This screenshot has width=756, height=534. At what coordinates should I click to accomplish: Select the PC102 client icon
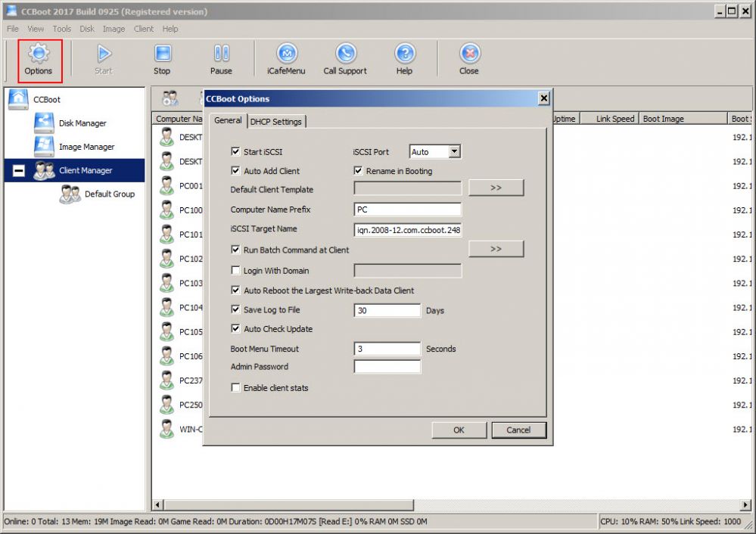click(166, 259)
